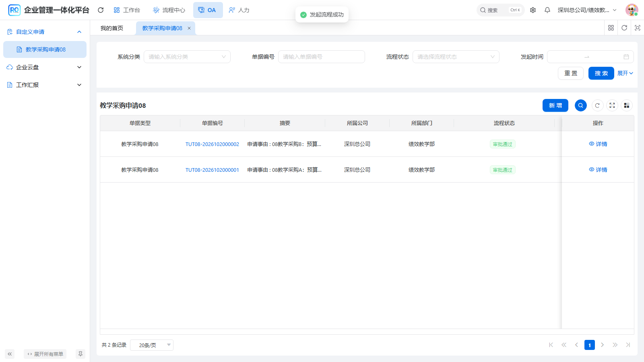The height and width of the screenshot is (362, 644).
Task: Click the 新增 button
Action: click(x=555, y=105)
